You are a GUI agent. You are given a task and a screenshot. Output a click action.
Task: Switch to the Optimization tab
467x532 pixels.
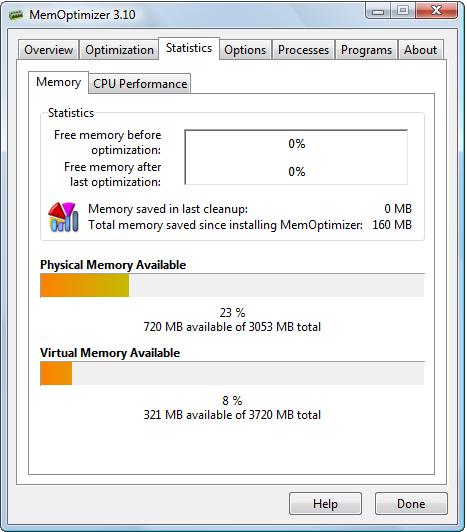coord(119,50)
